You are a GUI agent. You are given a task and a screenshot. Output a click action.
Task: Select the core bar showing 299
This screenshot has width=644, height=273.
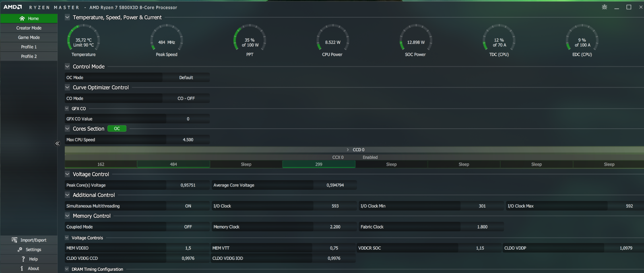[319, 164]
